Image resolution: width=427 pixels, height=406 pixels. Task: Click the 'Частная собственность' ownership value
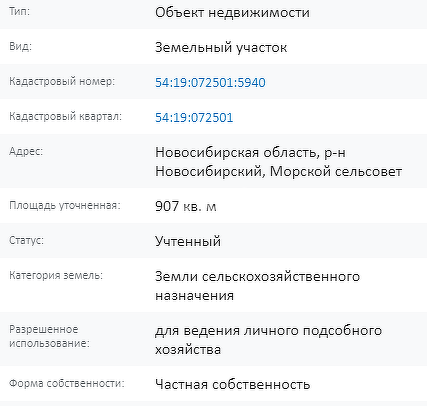tap(233, 385)
